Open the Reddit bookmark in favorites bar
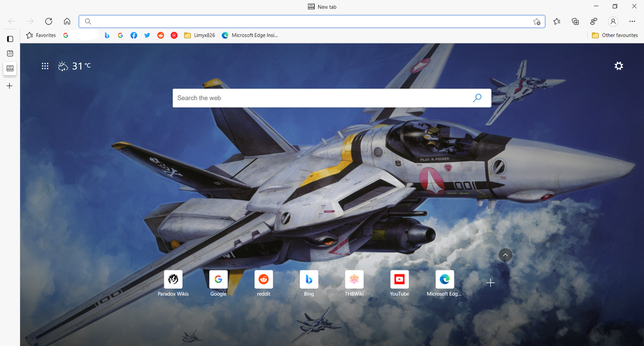644x346 pixels. 161,36
